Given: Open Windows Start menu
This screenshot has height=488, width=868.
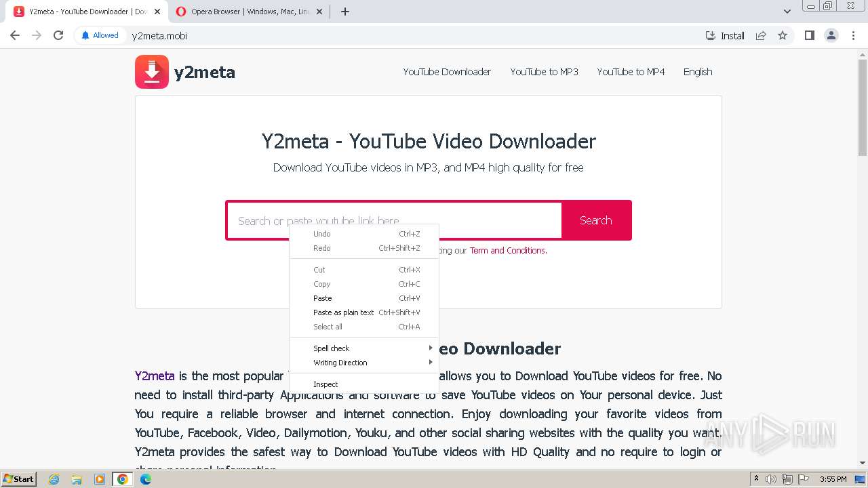Looking at the screenshot, I should tap(19, 479).
